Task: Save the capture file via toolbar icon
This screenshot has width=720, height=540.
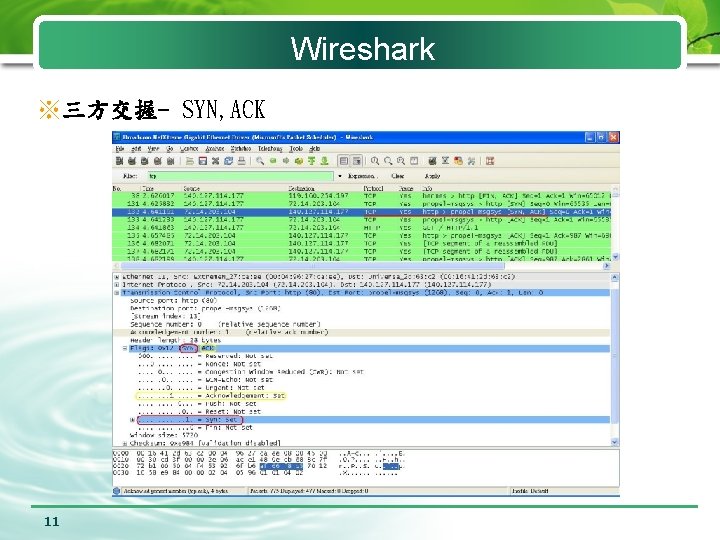Action: coord(202,161)
